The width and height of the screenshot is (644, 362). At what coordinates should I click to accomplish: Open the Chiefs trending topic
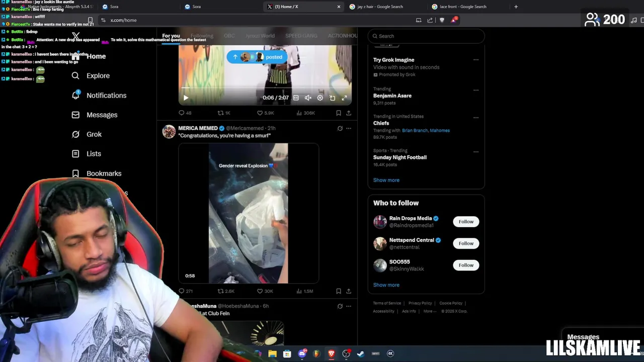click(381, 123)
